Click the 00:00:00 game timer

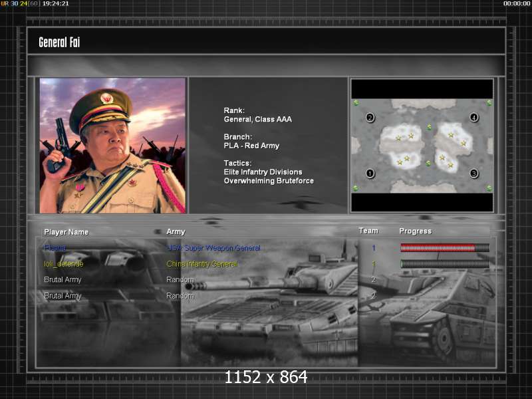[517, 3]
